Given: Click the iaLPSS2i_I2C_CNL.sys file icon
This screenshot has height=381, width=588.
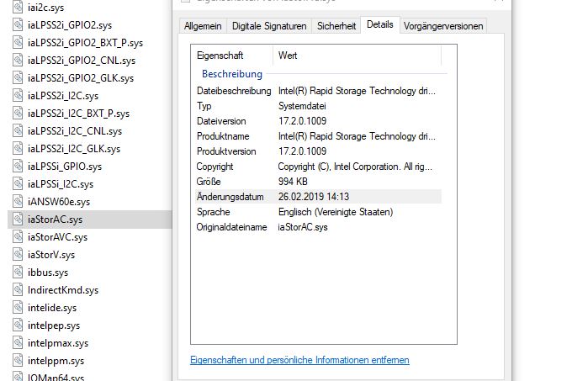Looking at the screenshot, I should [18, 130].
